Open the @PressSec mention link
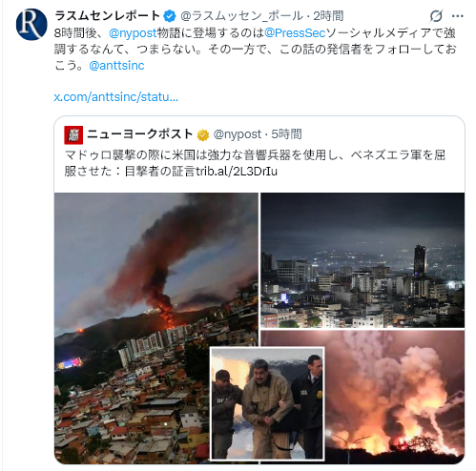Viewport: 476px width, 471px height. [x=295, y=32]
